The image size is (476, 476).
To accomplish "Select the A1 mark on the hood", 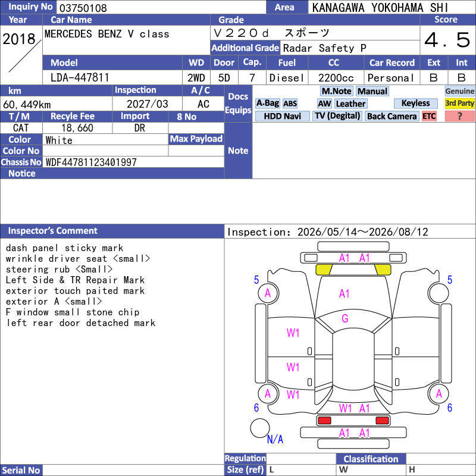I will click(344, 293).
